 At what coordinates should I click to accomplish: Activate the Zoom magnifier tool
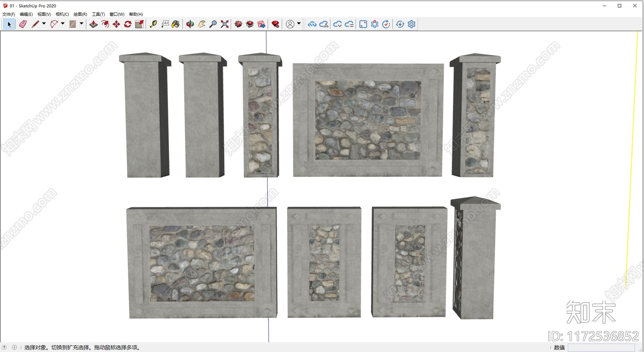213,24
